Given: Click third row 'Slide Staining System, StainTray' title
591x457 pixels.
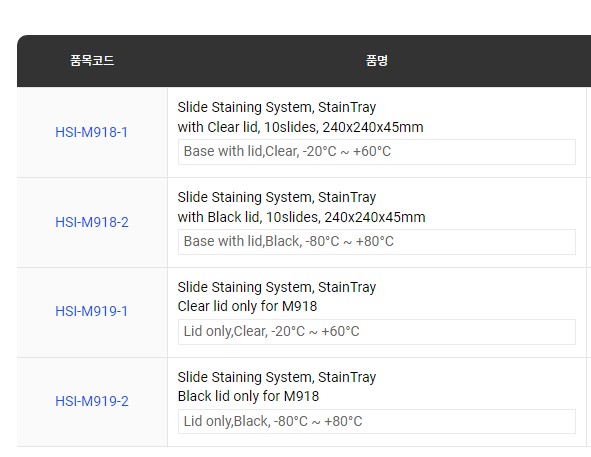Looking at the screenshot, I should click(x=277, y=287).
